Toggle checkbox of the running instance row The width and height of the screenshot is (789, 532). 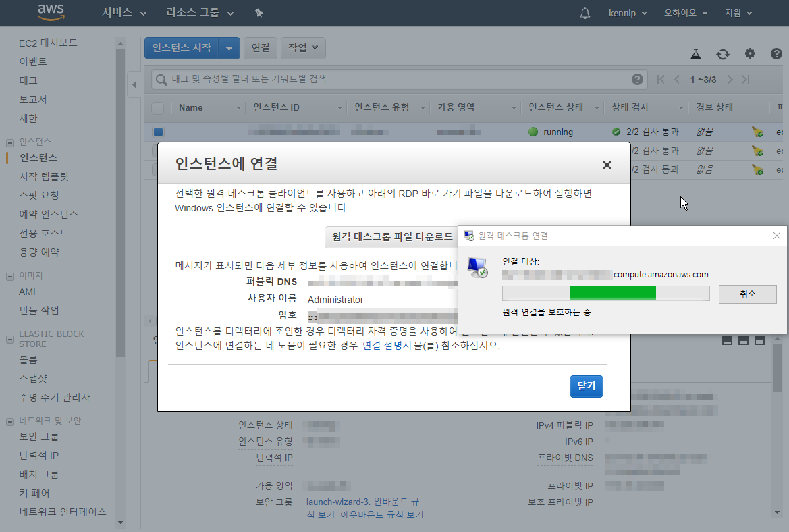click(158, 132)
